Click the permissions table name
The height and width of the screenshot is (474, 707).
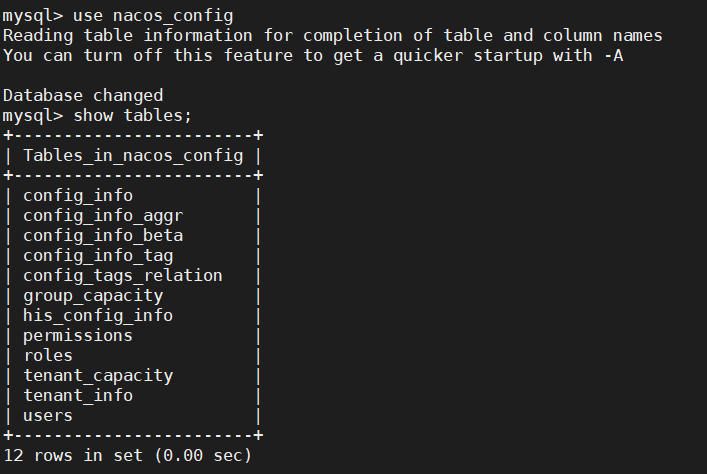[78, 335]
